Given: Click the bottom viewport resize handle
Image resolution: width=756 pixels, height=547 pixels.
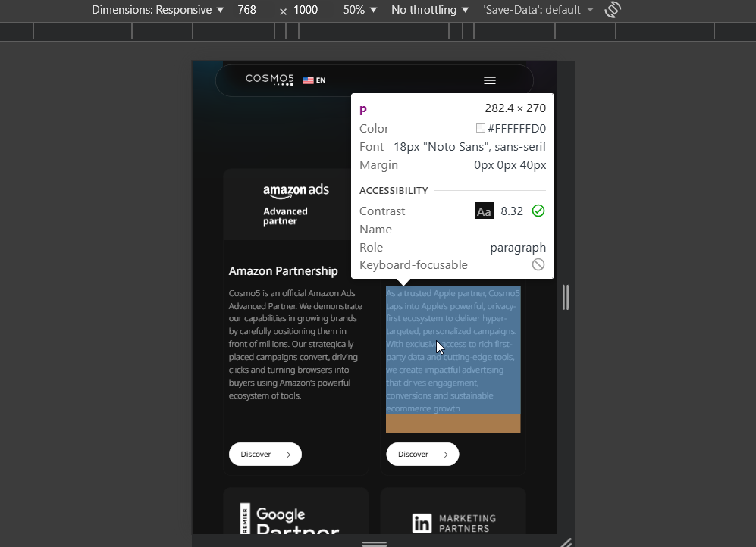Looking at the screenshot, I should [x=375, y=543].
